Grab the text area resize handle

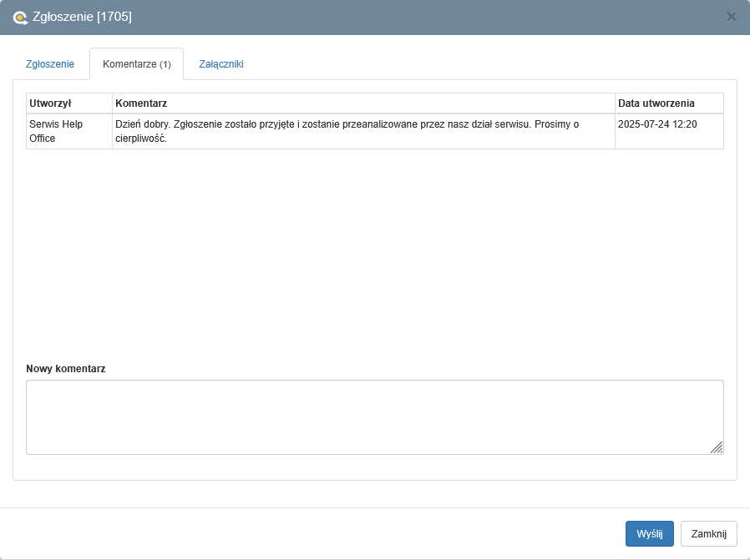tap(717, 448)
